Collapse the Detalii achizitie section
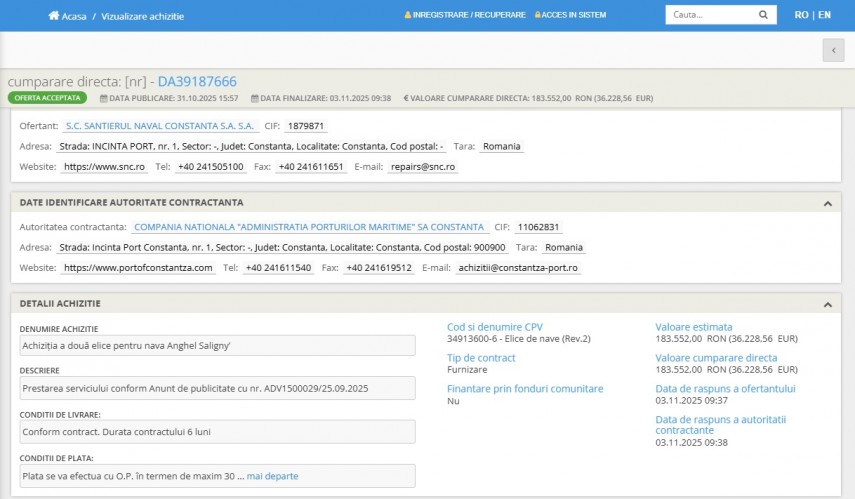The height and width of the screenshot is (499, 855). [827, 303]
